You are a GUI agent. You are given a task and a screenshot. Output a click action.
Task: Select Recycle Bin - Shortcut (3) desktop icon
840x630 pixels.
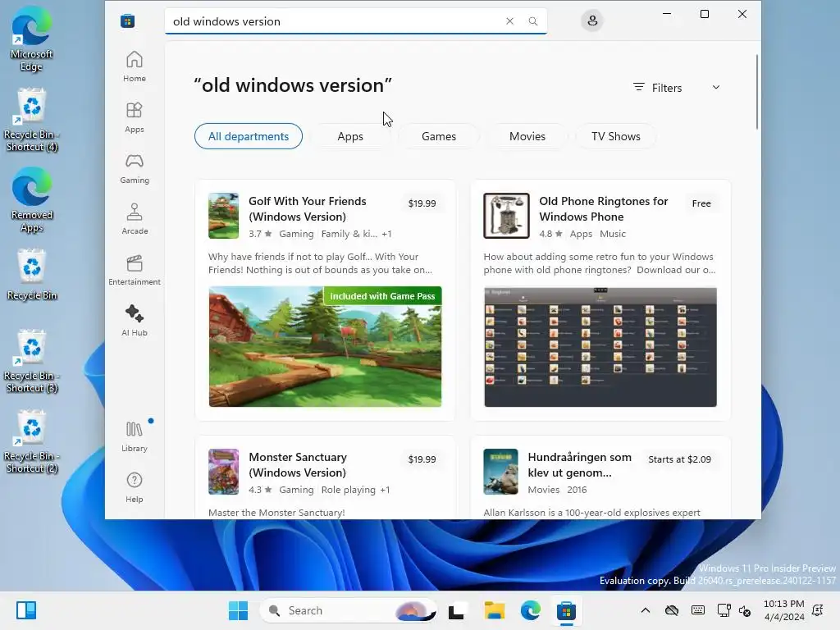(x=32, y=361)
